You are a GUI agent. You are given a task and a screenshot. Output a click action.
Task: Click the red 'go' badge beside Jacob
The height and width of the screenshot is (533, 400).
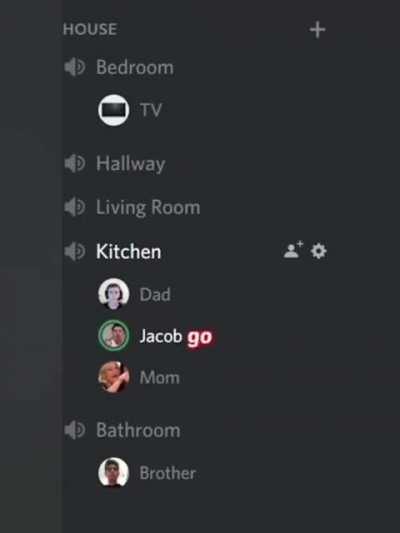200,337
